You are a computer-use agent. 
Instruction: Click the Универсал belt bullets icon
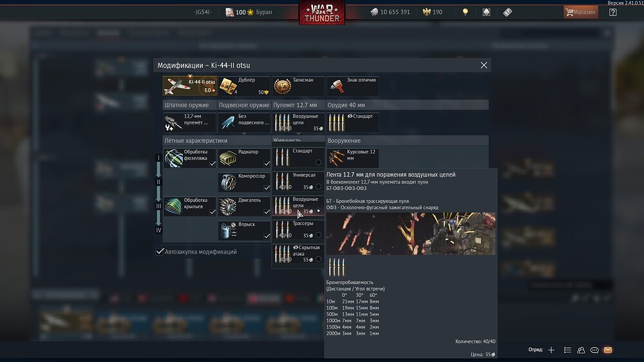tap(283, 182)
